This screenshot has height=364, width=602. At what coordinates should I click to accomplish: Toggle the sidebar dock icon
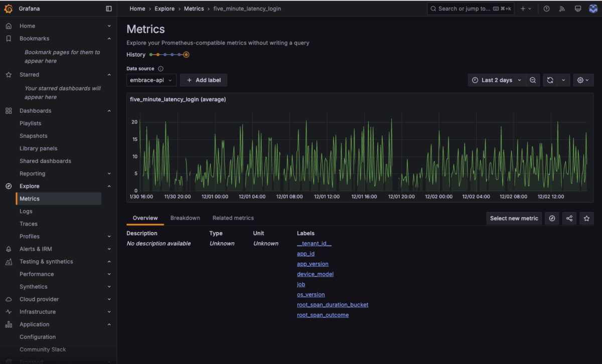pos(109,9)
